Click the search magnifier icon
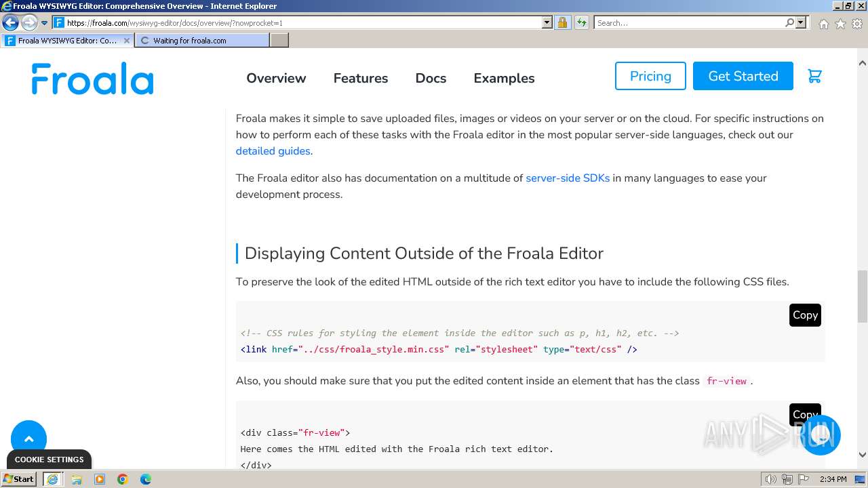Viewport: 868px width, 488px height. click(x=789, y=22)
